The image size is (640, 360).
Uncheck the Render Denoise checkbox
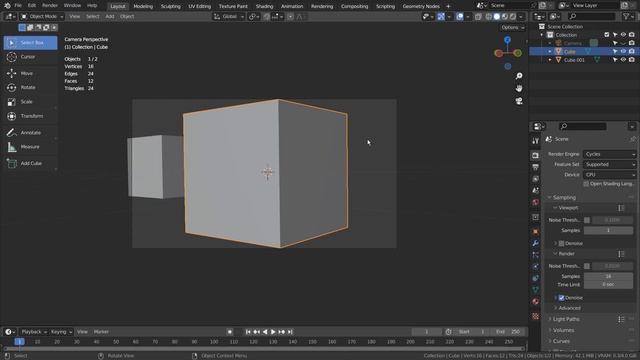(x=562, y=298)
